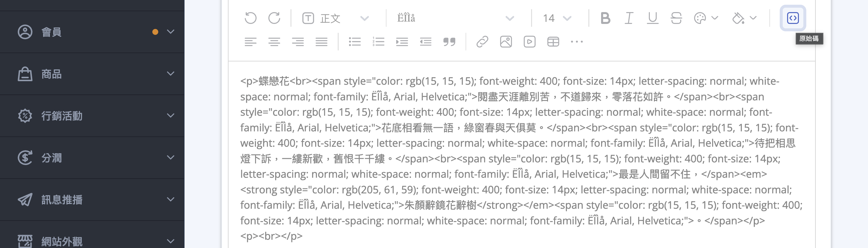Expand the text color dropdown arrow
868x248 pixels.
[715, 18]
